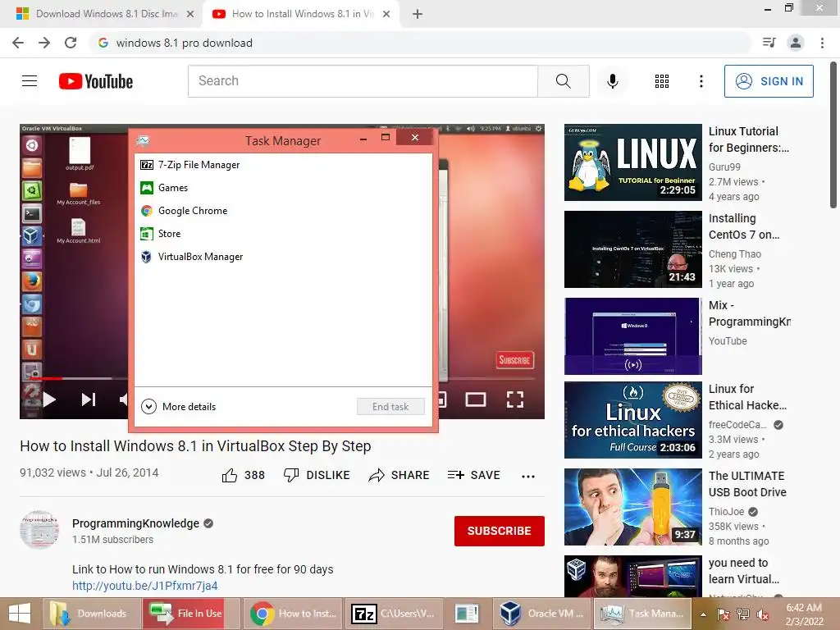The image size is (840, 630).
Task: Go back with the browser back arrow
Action: (x=18, y=43)
